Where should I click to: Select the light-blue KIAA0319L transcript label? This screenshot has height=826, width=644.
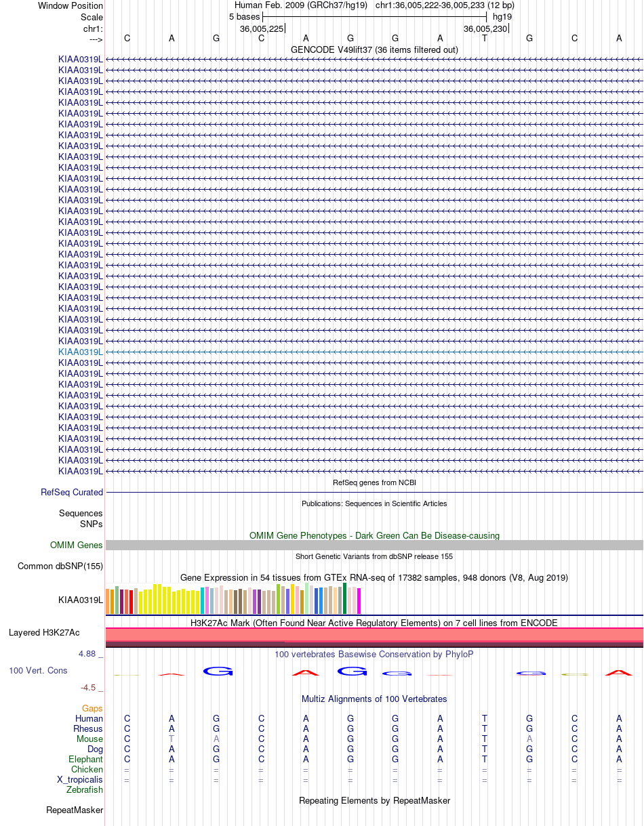pos(81,352)
